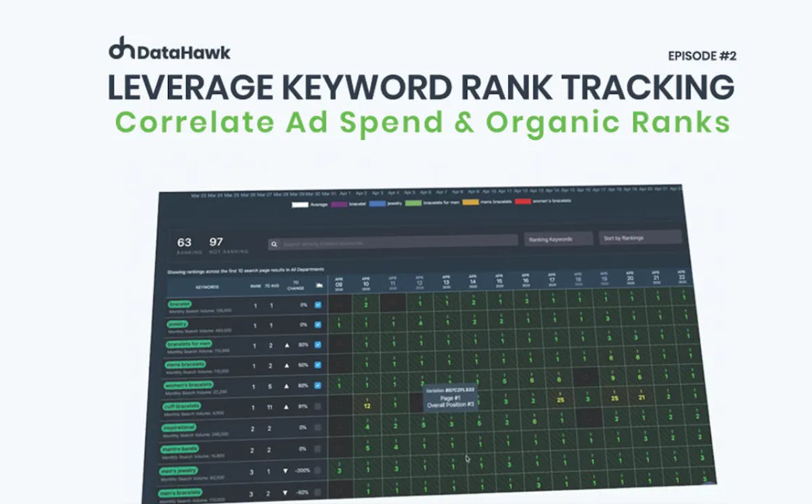Sort by the KEYWORDS column header
This screenshot has width=812, height=504.
[207, 286]
